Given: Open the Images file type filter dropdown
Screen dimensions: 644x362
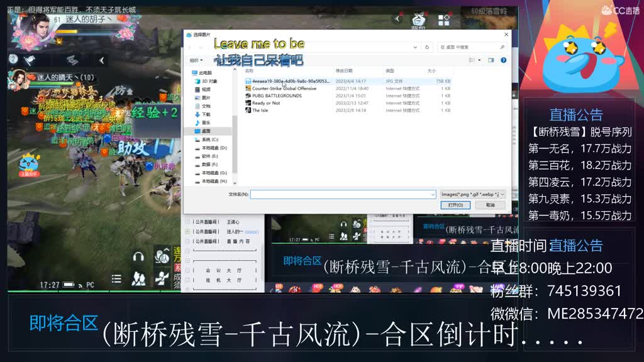Looking at the screenshot, I should click(473, 194).
